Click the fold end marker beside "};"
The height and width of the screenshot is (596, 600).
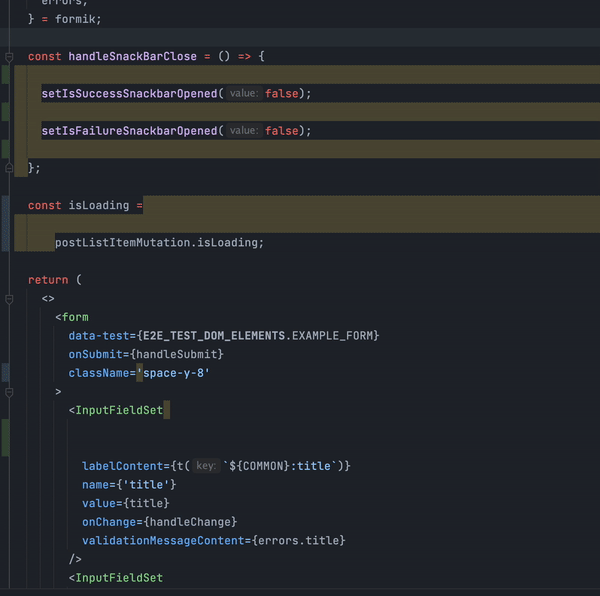click(9, 168)
